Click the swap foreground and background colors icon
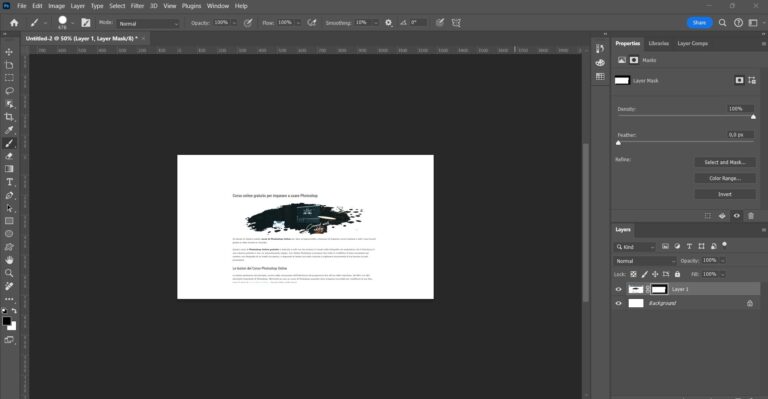Viewport: 768px width, 399px height. [14, 311]
